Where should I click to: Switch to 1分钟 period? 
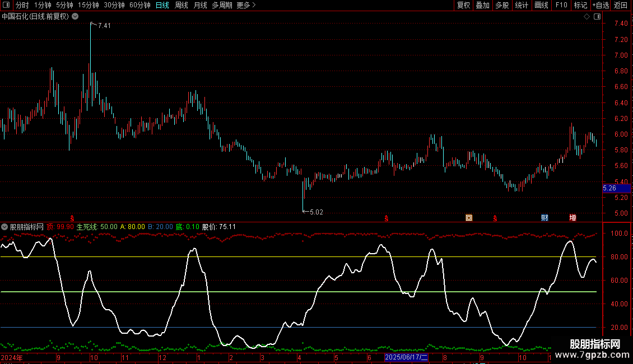43,5
